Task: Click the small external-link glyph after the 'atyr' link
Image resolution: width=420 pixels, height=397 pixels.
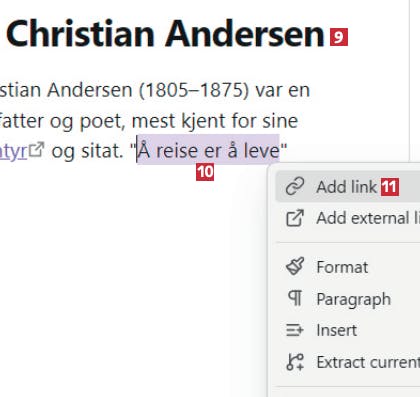Action: [x=36, y=149]
